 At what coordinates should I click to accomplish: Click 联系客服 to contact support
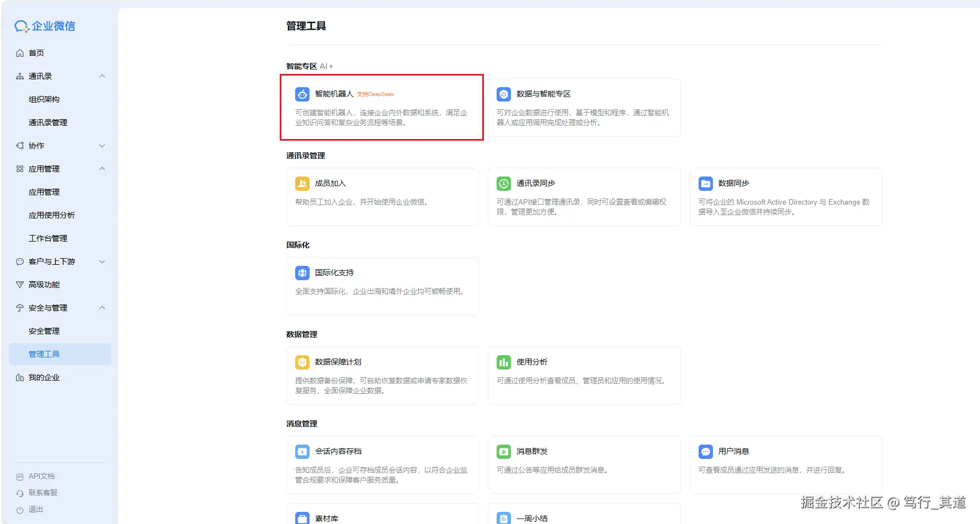click(42, 493)
